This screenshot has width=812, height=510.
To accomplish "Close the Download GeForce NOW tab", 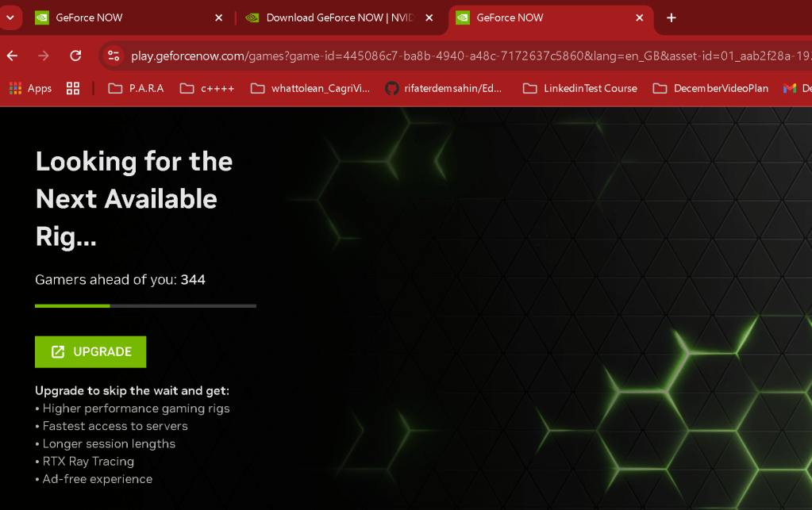I will tap(429, 17).
